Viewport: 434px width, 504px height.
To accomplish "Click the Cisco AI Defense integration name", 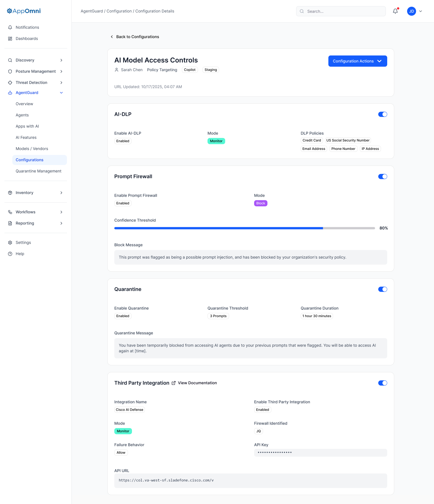I will point(129,410).
